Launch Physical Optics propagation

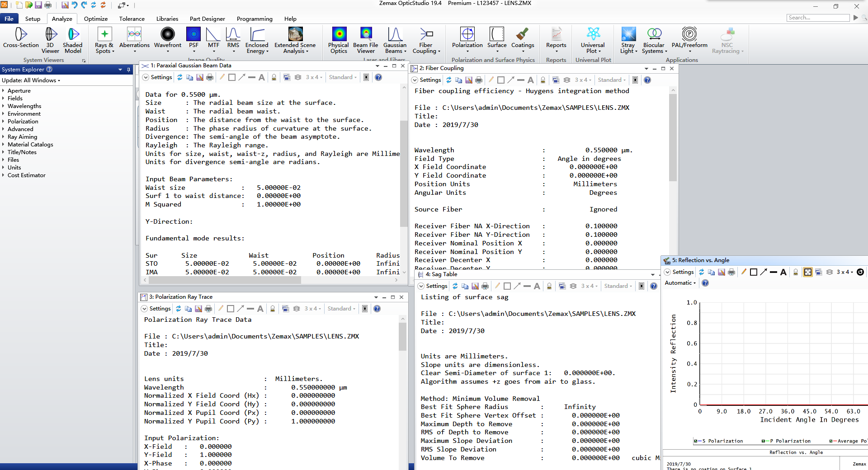point(339,40)
